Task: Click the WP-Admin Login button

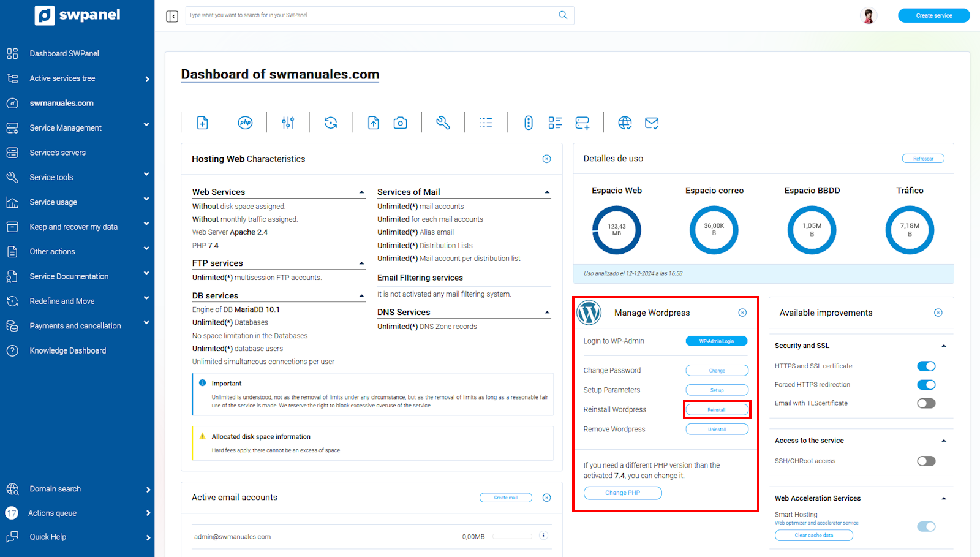Action: click(x=716, y=341)
